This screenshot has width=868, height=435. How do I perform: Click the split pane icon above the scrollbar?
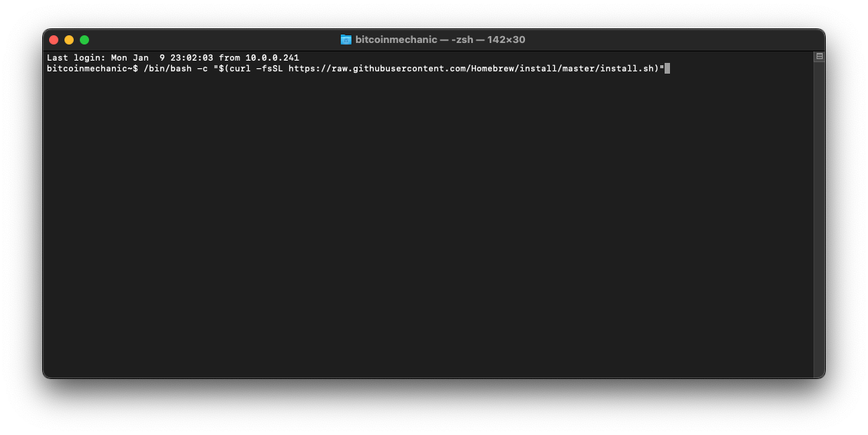pyautogui.click(x=819, y=57)
